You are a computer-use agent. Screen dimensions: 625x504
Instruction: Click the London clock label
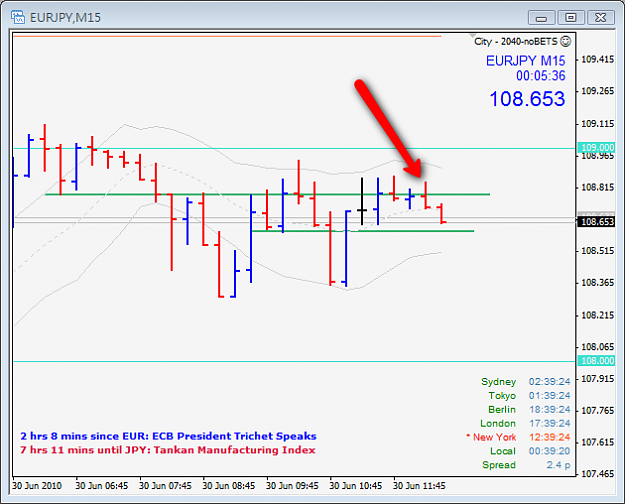point(498,423)
